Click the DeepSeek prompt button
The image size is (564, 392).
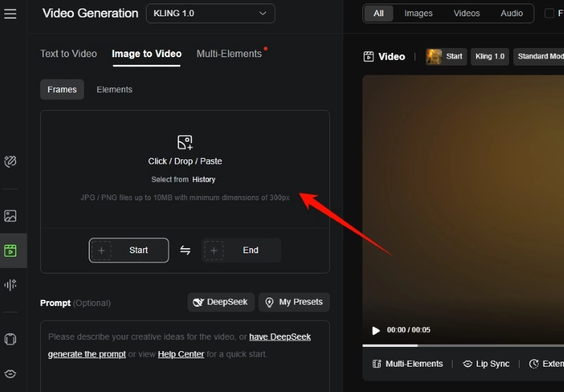(221, 302)
